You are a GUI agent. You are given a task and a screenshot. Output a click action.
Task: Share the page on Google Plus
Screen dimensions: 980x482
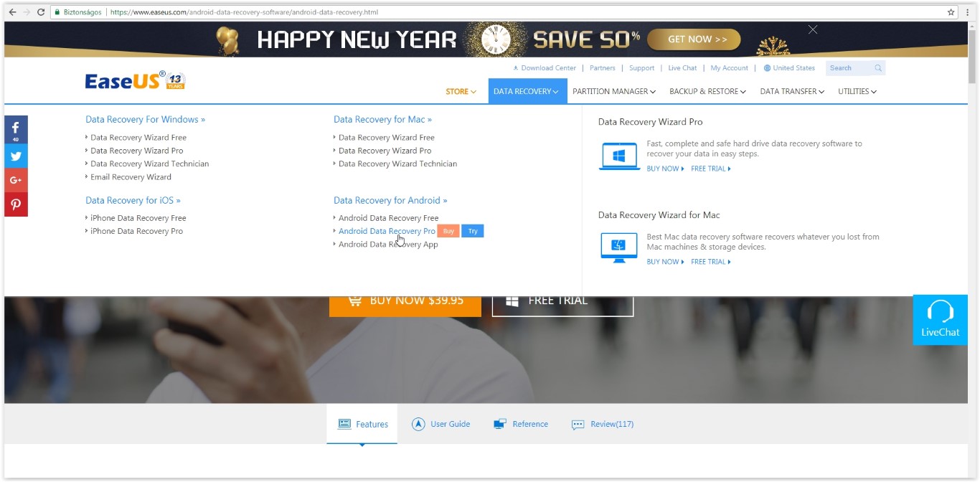16,180
